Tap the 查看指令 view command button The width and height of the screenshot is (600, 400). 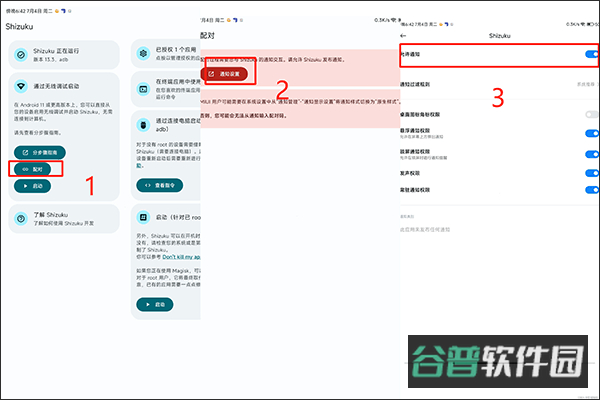click(160, 185)
